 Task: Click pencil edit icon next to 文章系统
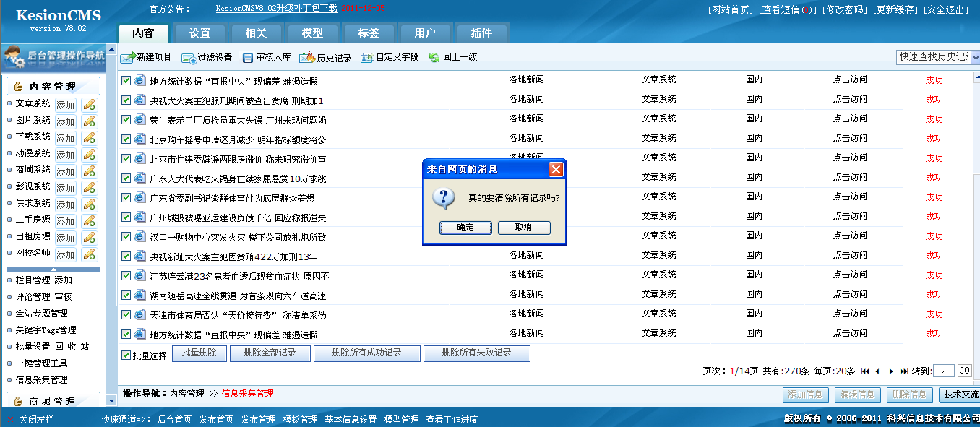[89, 104]
